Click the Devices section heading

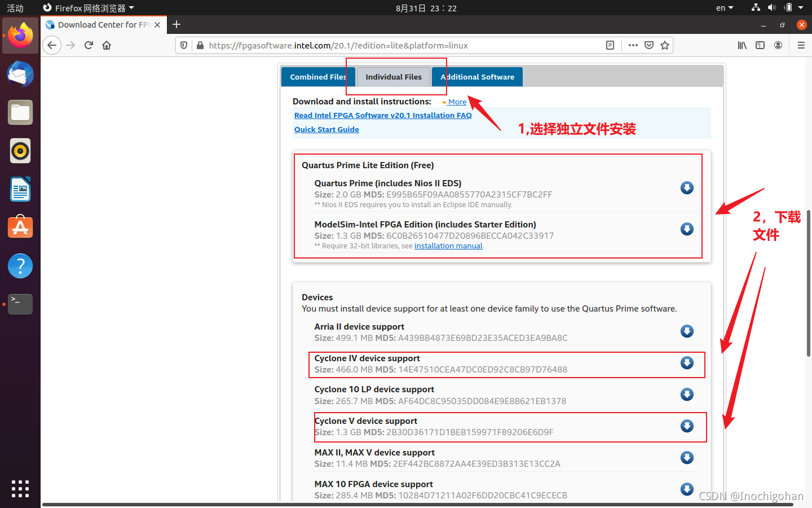tap(317, 297)
